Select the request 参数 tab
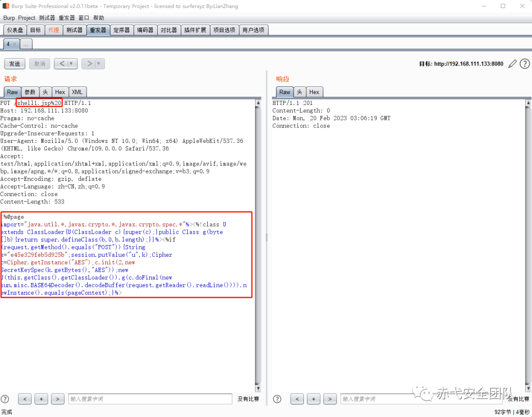Viewport: 532px width, 417px height. 30,92
